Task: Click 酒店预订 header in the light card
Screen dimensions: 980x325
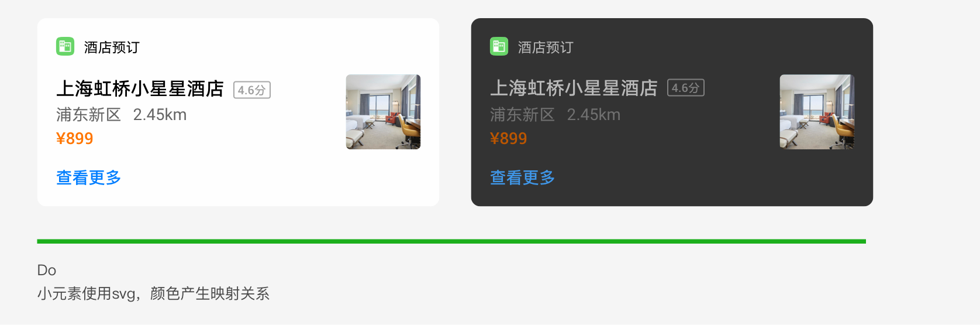Action: (112, 47)
